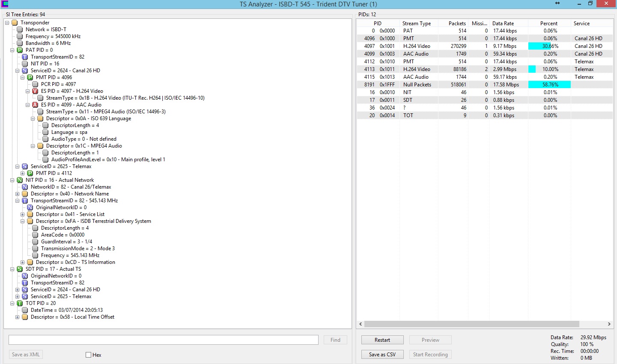Click the S icon beside ServiceID 2625 under PAT

(x=25, y=166)
